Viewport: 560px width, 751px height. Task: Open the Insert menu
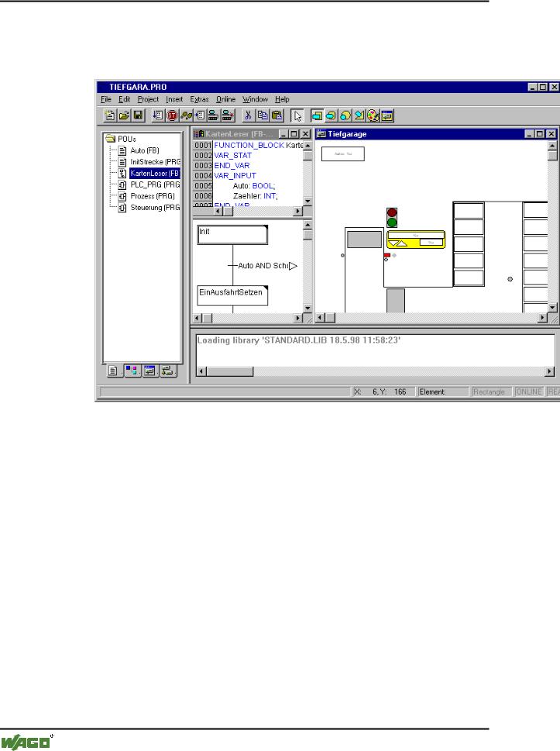tap(174, 99)
